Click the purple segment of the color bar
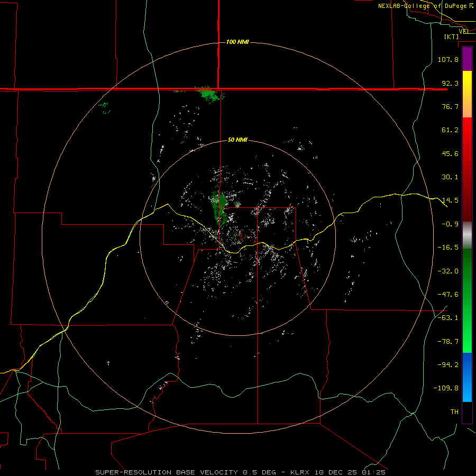This screenshot has width=476, height=476. coord(467,59)
